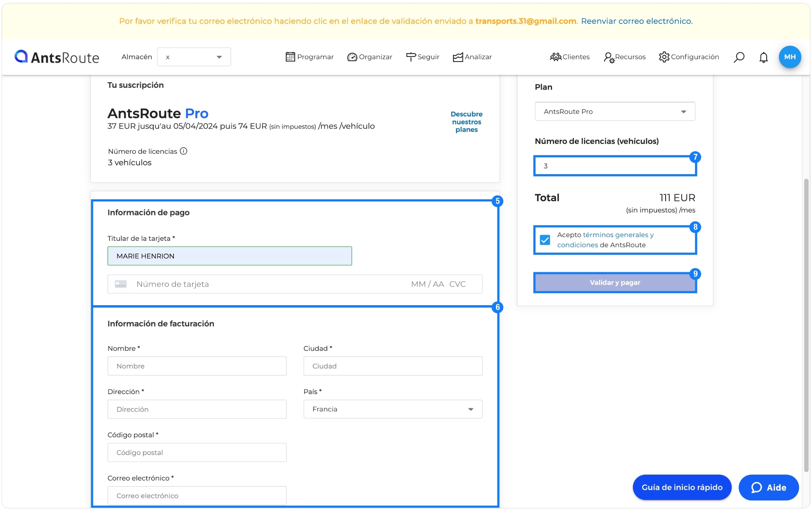Open the Recursos menu
Viewport: 812px width, 511px height.
tap(625, 57)
